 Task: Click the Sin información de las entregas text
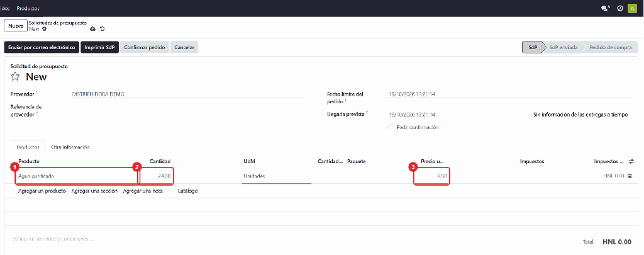click(x=580, y=115)
